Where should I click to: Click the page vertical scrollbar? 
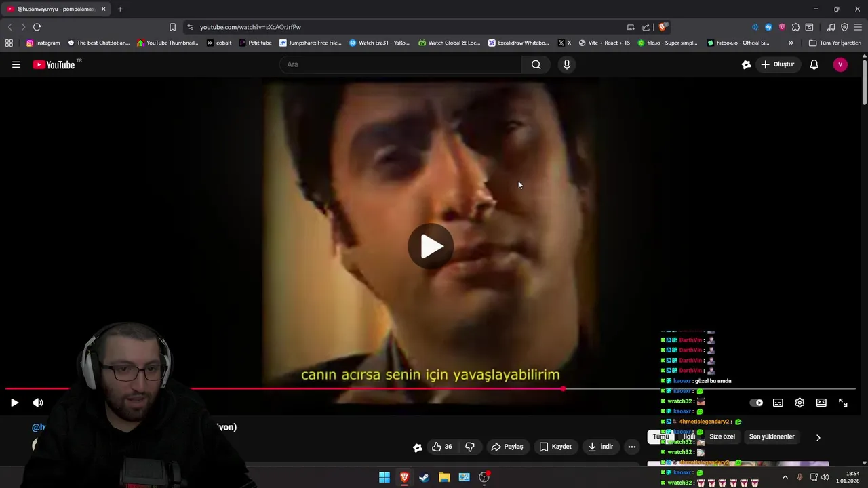[x=865, y=83]
